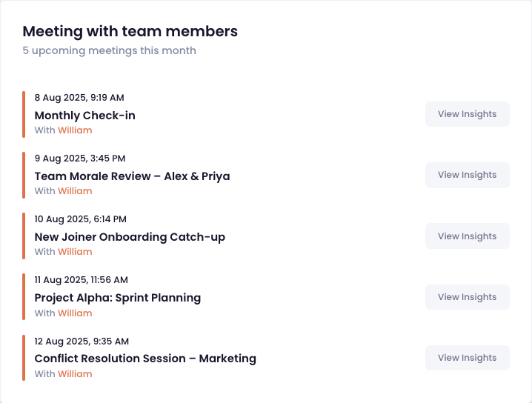The width and height of the screenshot is (532, 403).
Task: Select the 9 Aug 2025, 3:45 PM date
Action: pos(80,158)
